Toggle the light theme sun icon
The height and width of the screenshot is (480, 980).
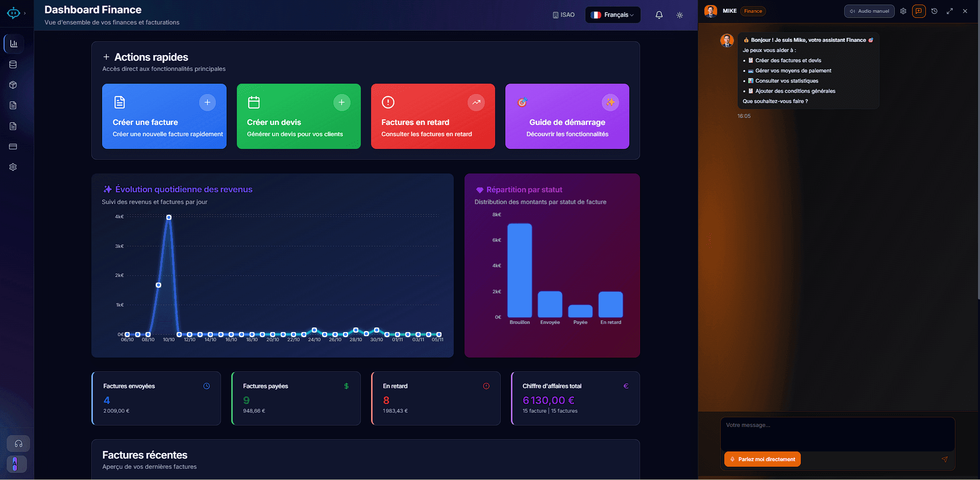click(680, 15)
